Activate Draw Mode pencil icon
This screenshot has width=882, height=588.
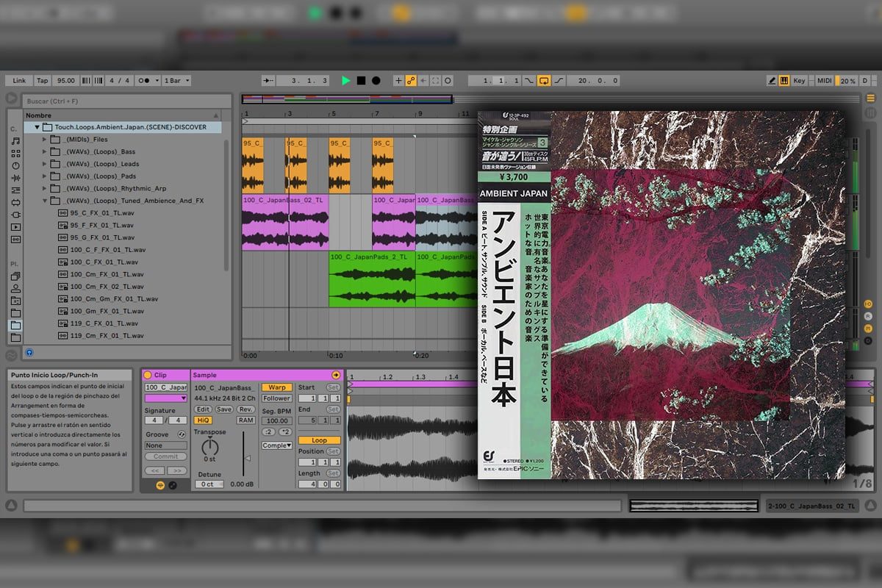click(x=772, y=81)
